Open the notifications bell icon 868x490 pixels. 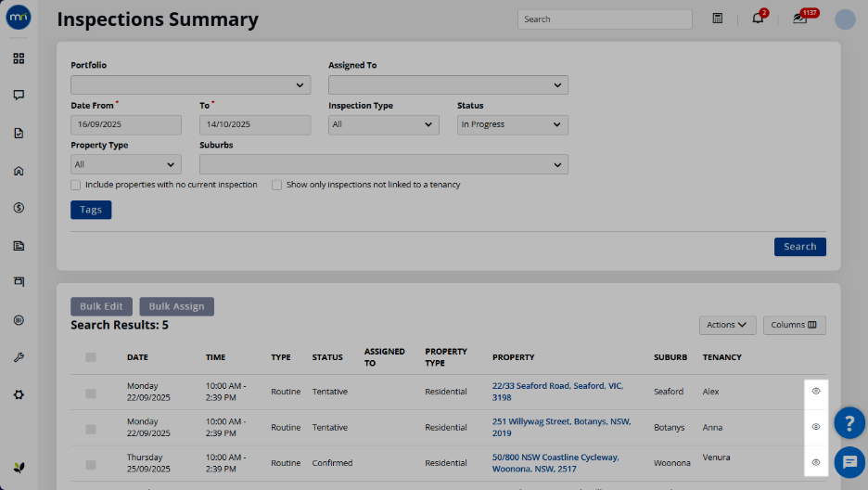(758, 19)
